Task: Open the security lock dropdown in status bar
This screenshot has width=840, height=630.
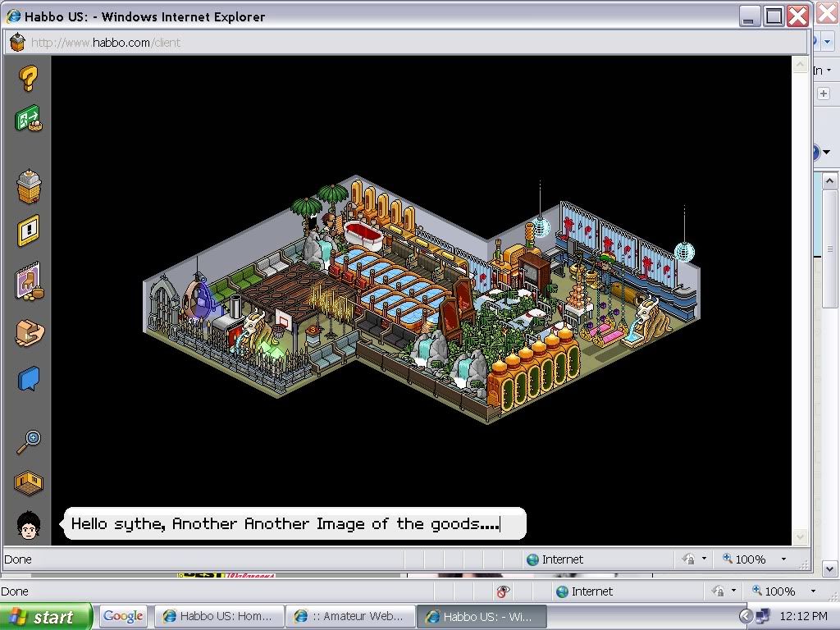Action: pyautogui.click(x=704, y=559)
